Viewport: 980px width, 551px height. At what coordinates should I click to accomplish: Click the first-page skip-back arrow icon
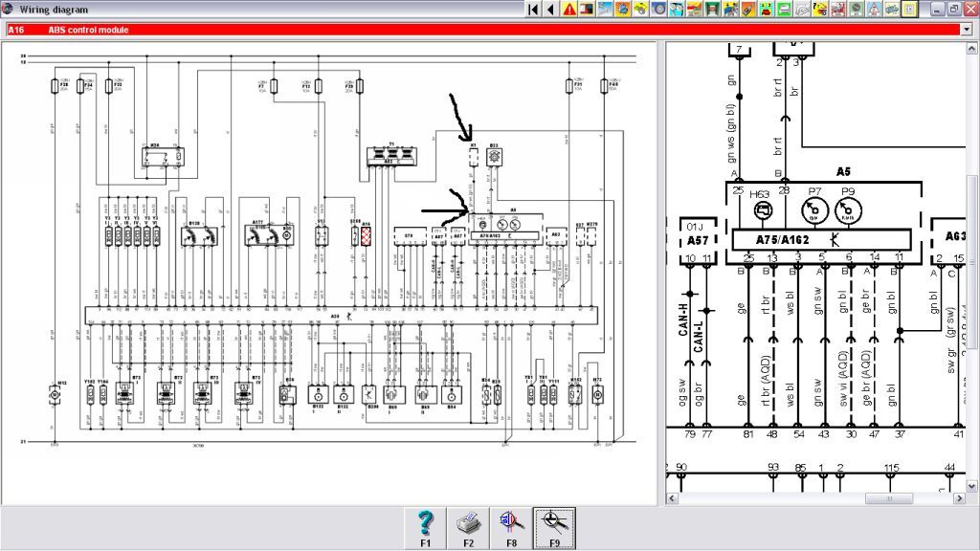click(x=533, y=10)
